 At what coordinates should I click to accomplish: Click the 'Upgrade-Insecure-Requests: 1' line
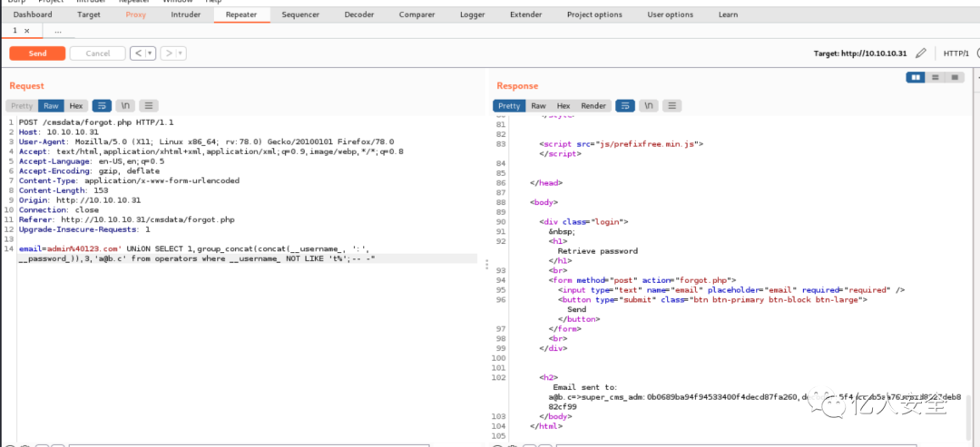tap(84, 229)
